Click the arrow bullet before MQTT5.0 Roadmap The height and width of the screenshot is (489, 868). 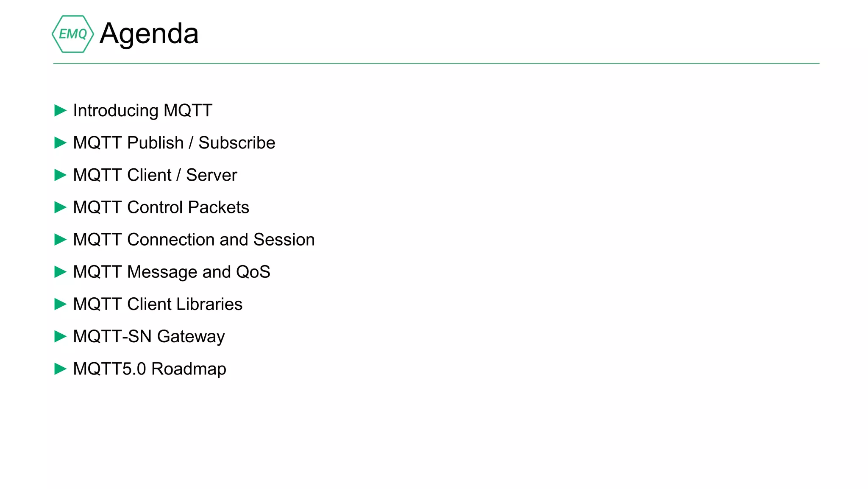tap(60, 369)
